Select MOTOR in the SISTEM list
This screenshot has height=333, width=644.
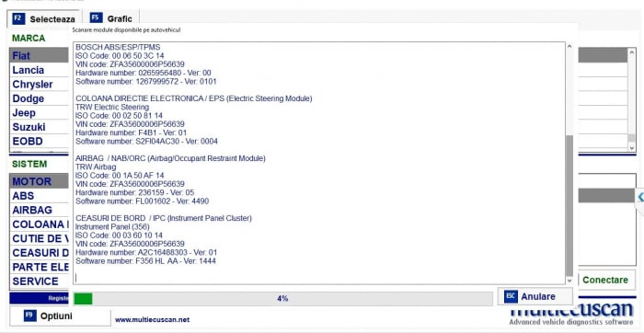[x=39, y=181]
